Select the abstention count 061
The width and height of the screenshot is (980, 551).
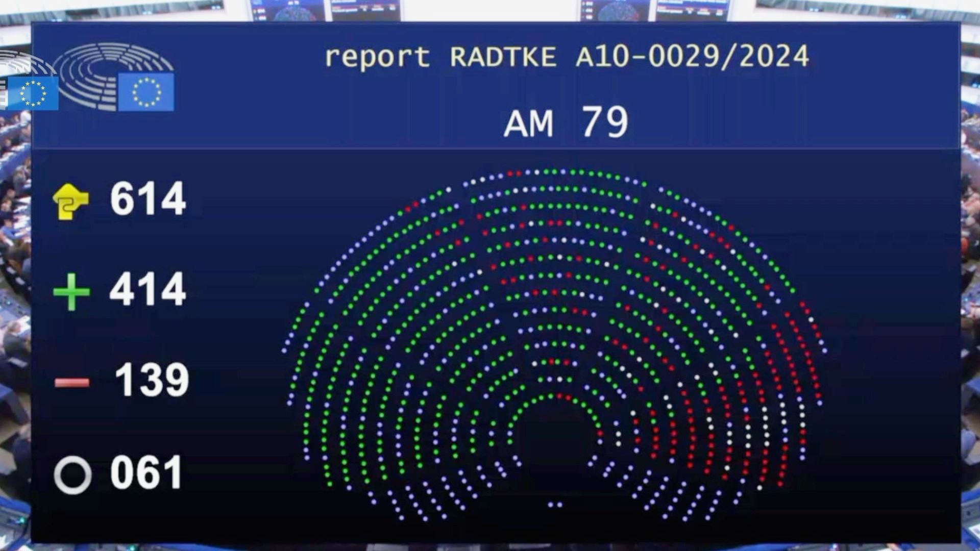(x=146, y=473)
